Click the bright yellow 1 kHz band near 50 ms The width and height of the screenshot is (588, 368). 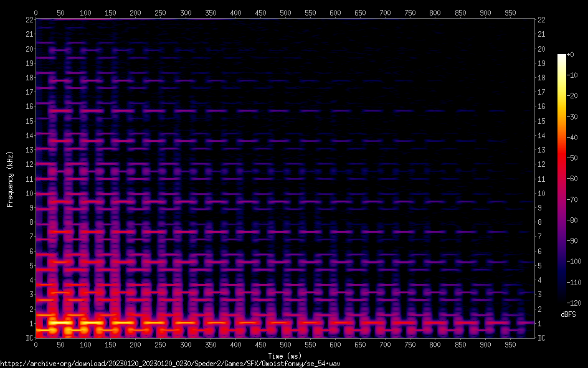tap(60, 323)
